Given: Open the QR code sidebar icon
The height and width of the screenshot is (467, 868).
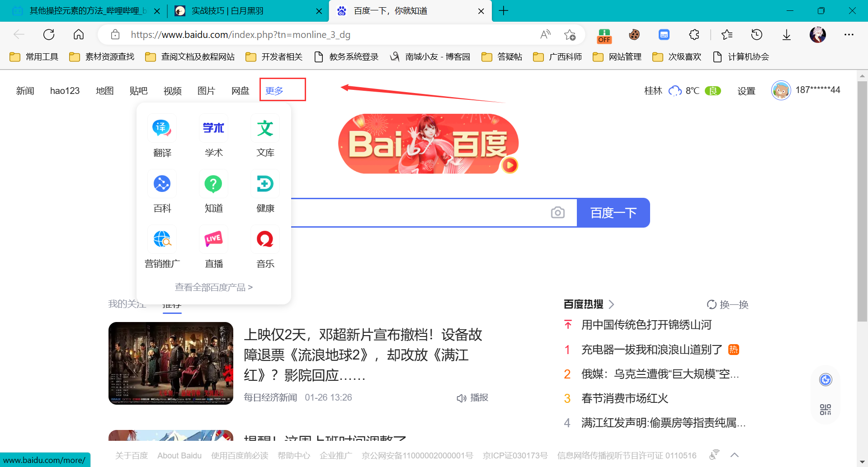Looking at the screenshot, I should coord(826,409).
